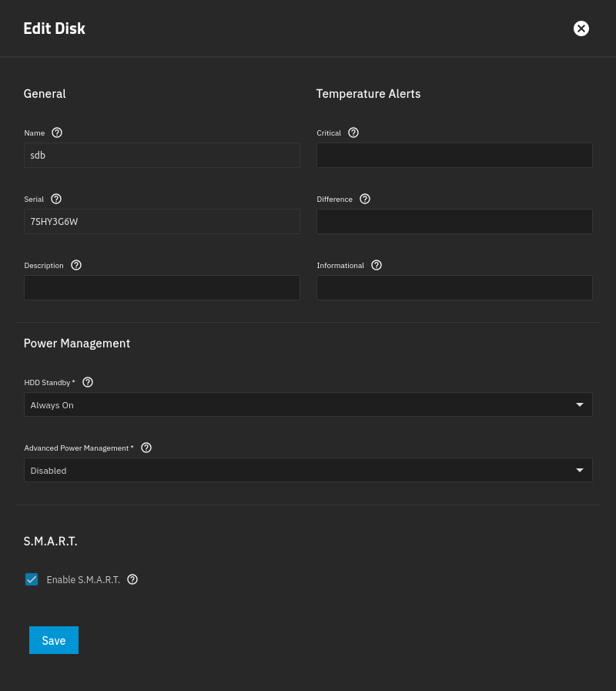The image size is (616, 691).
Task: Show help for Enable S.M.A.R.T.
Action: pos(132,579)
